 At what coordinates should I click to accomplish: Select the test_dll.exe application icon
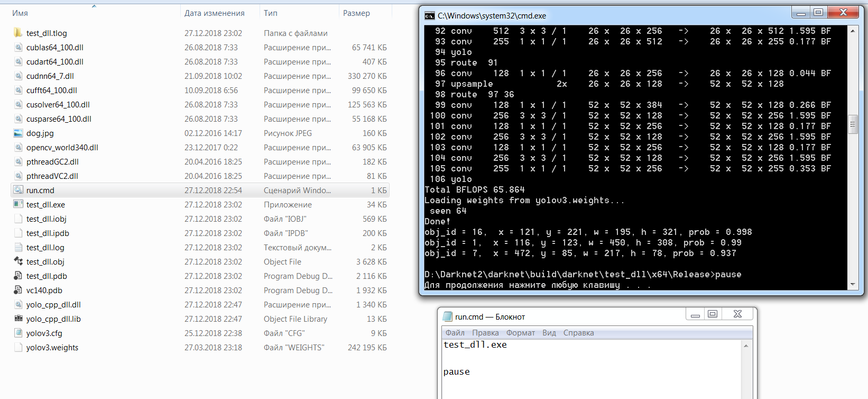18,204
